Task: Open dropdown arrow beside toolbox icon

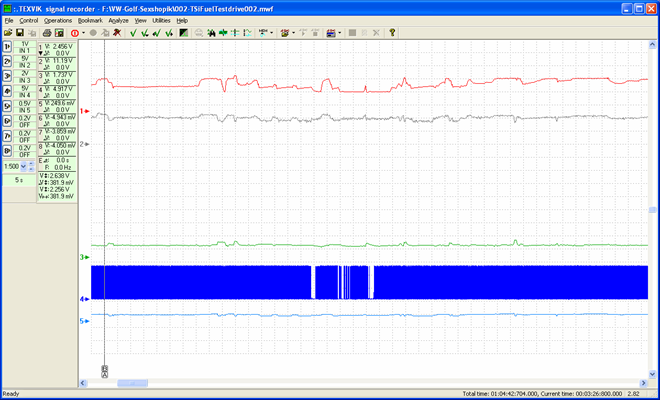Action: pos(293,33)
